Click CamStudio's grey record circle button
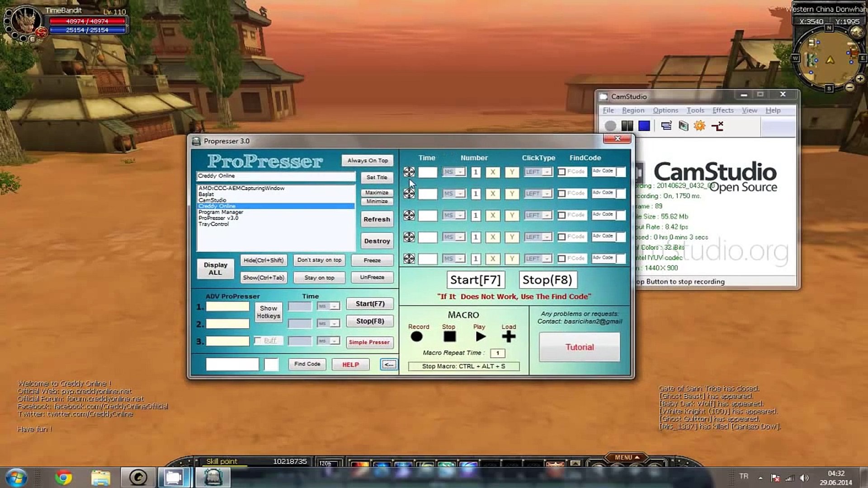 coord(610,126)
